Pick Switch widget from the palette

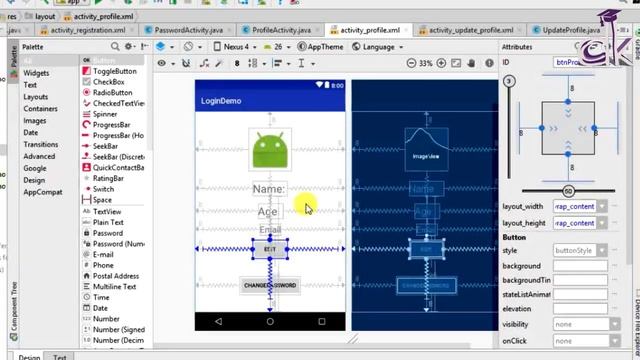click(x=99, y=189)
